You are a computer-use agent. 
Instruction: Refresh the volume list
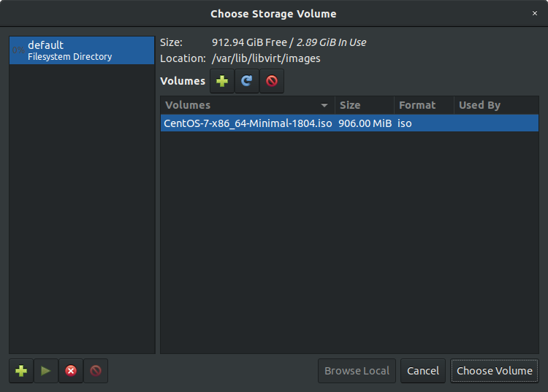pyautogui.click(x=247, y=81)
